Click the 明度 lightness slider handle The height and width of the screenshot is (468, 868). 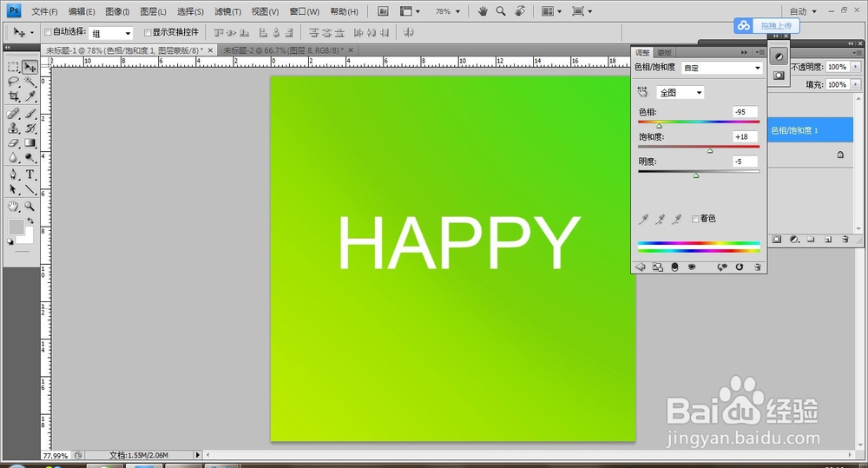696,176
